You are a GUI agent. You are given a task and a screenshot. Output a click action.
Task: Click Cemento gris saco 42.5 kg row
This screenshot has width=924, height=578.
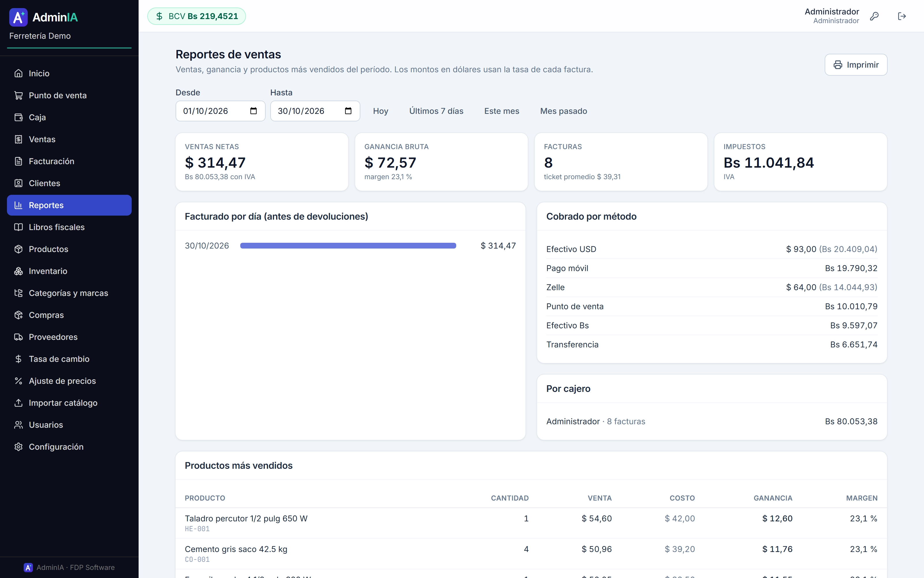(531, 554)
